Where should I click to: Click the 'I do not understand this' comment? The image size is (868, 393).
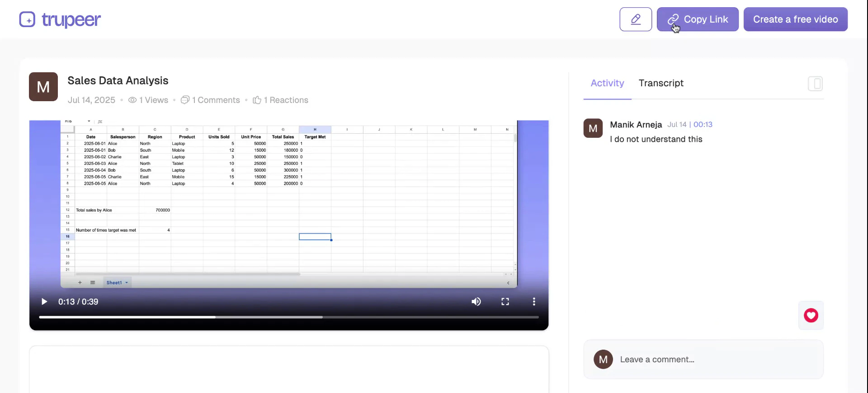[x=656, y=139]
